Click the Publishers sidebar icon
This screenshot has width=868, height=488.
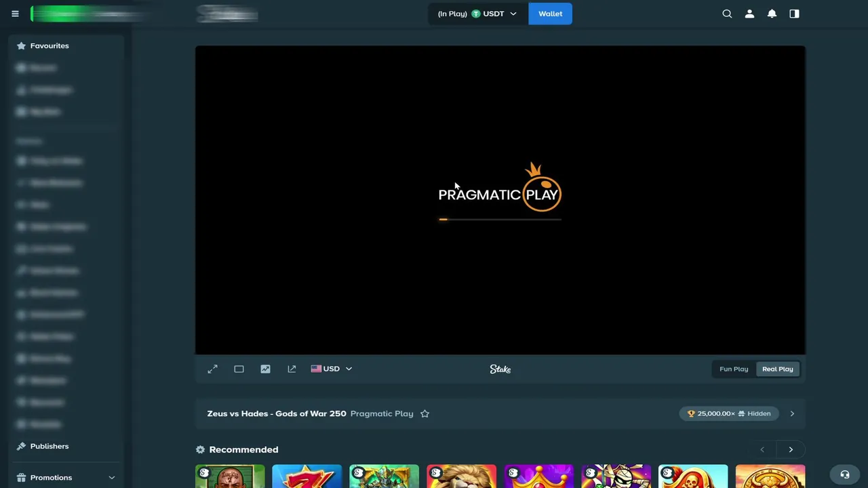[21, 446]
